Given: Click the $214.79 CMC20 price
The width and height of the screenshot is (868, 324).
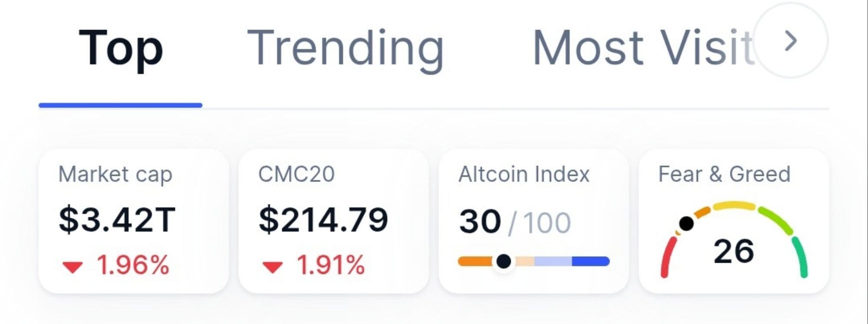Looking at the screenshot, I should pyautogui.click(x=323, y=220).
